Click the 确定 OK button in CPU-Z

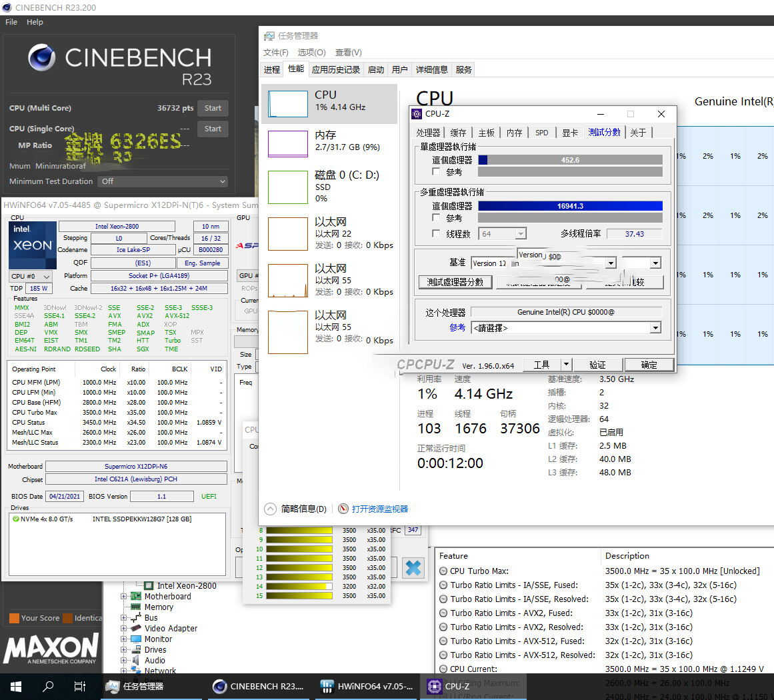pyautogui.click(x=649, y=365)
